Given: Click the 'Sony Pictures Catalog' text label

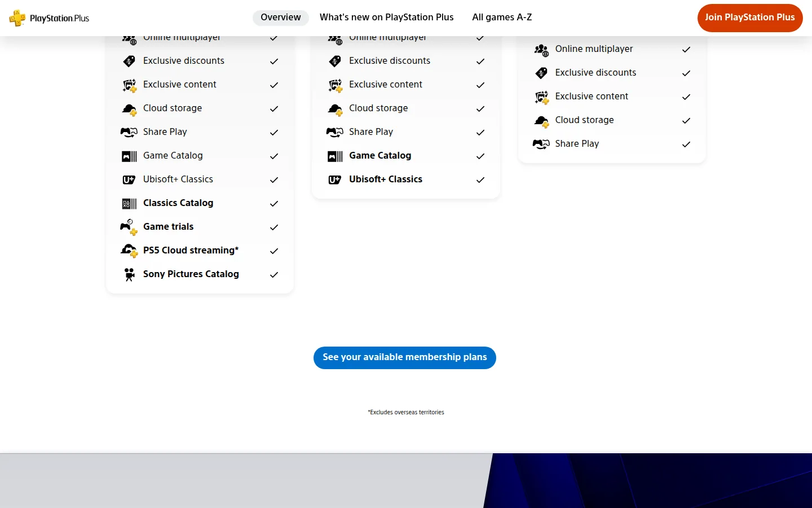Looking at the screenshot, I should (191, 274).
